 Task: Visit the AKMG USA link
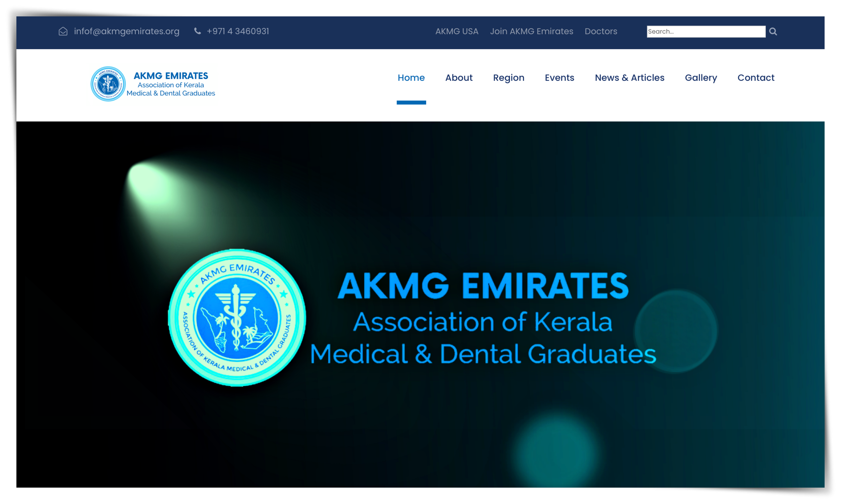point(457,31)
